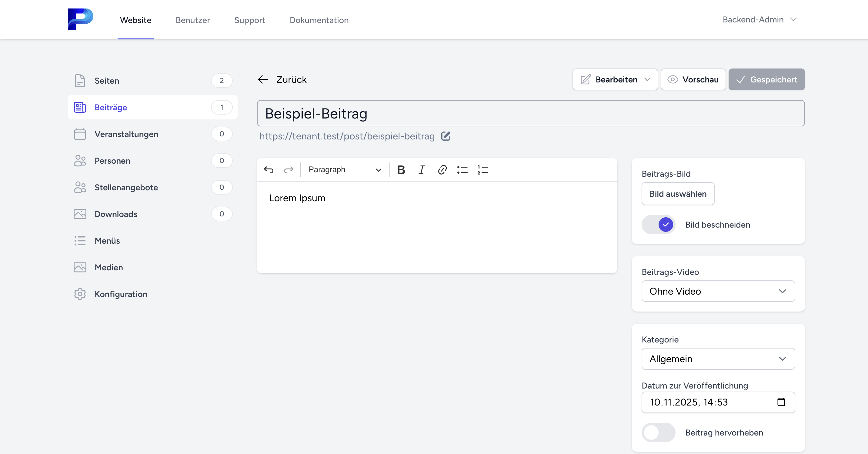Screen dimensions: 868x454
Task: Toggle bold formatting in the editor
Action: 401,170
